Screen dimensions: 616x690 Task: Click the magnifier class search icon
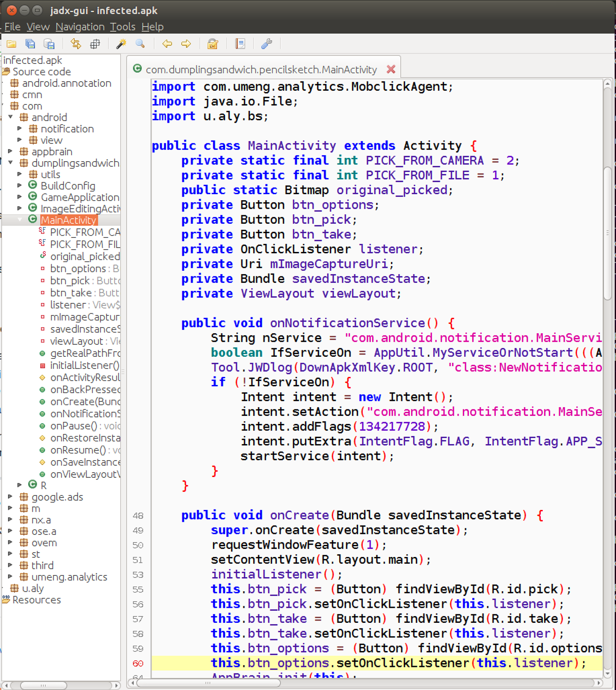[140, 44]
